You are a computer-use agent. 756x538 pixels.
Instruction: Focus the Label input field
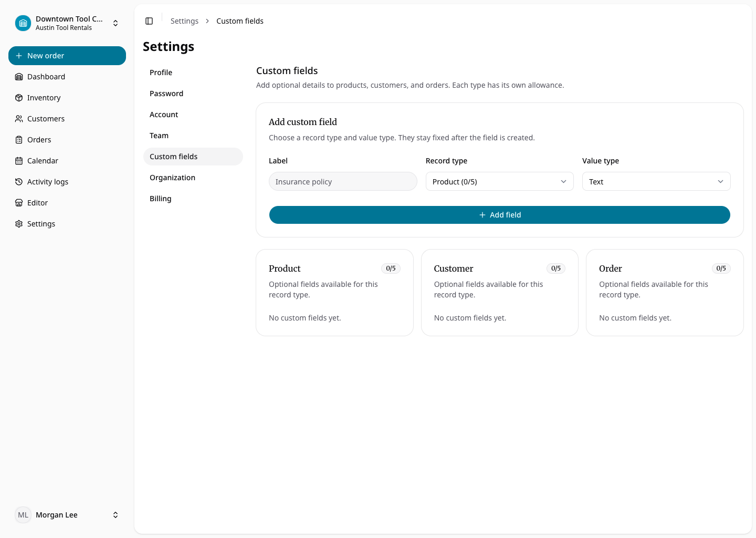tap(343, 181)
